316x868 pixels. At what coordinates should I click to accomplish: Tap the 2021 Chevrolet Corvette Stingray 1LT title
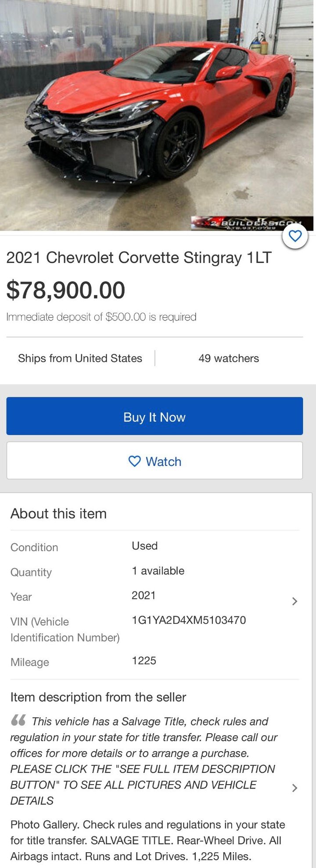coord(139,258)
